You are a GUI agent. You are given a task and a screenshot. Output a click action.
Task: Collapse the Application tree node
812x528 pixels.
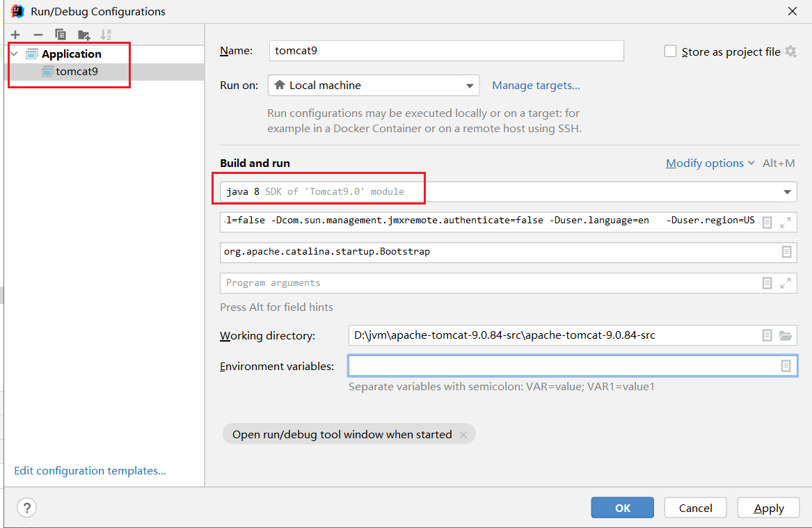click(x=14, y=54)
